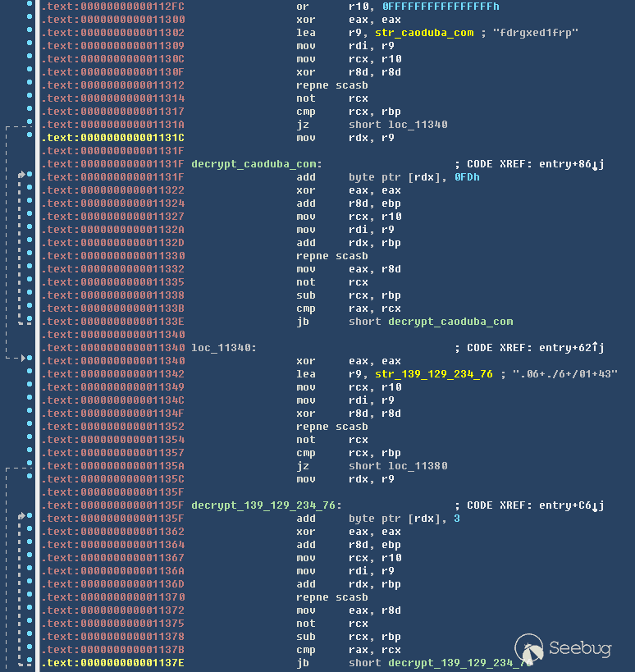The image size is (635, 672).
Task: Click "sub rcx, rbp" at address 11338
Action: pyautogui.click(x=349, y=295)
